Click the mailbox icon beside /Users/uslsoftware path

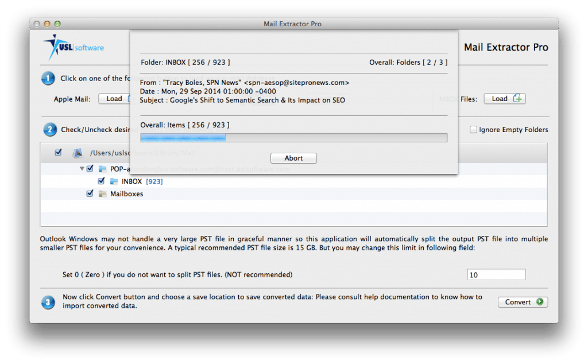(77, 152)
